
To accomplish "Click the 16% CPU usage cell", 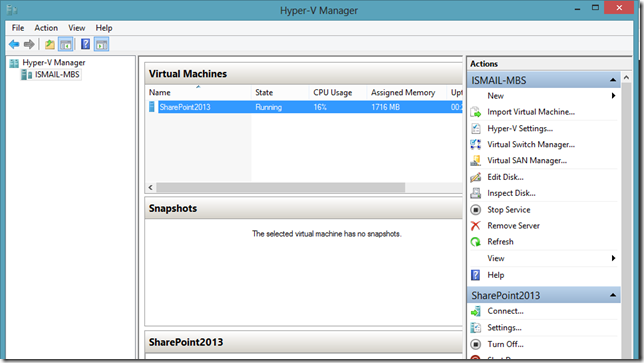I will pyautogui.click(x=320, y=107).
